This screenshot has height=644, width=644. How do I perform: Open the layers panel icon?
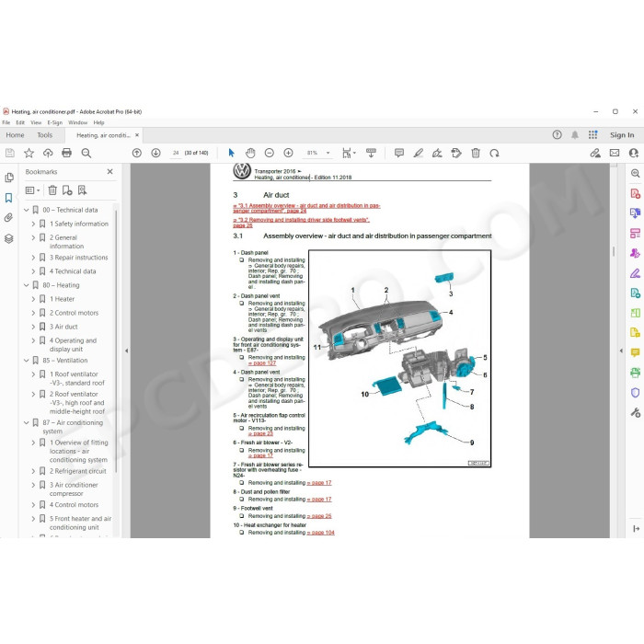pyautogui.click(x=9, y=238)
